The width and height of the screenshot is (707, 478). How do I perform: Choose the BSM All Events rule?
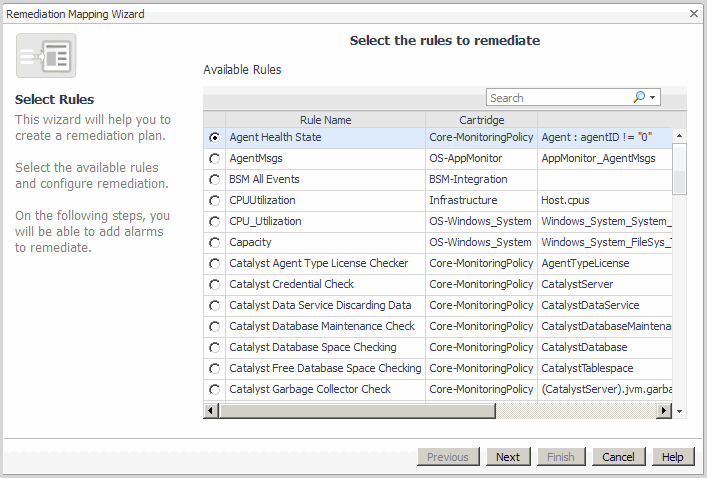pos(214,179)
